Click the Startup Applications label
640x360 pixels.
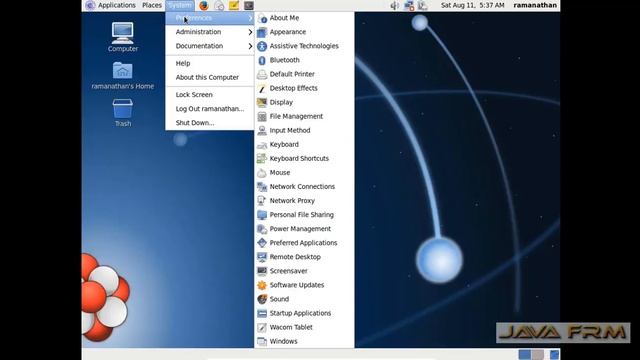[300, 313]
